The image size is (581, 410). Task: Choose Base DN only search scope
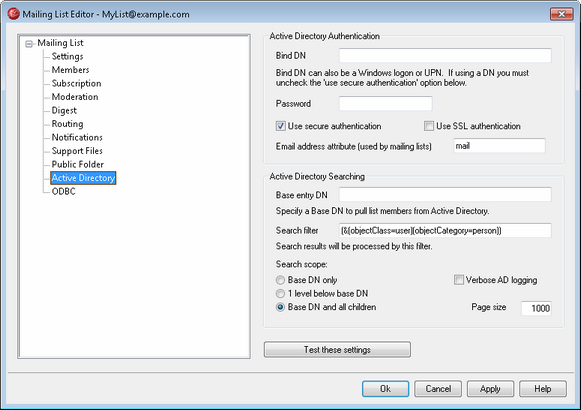(280, 280)
